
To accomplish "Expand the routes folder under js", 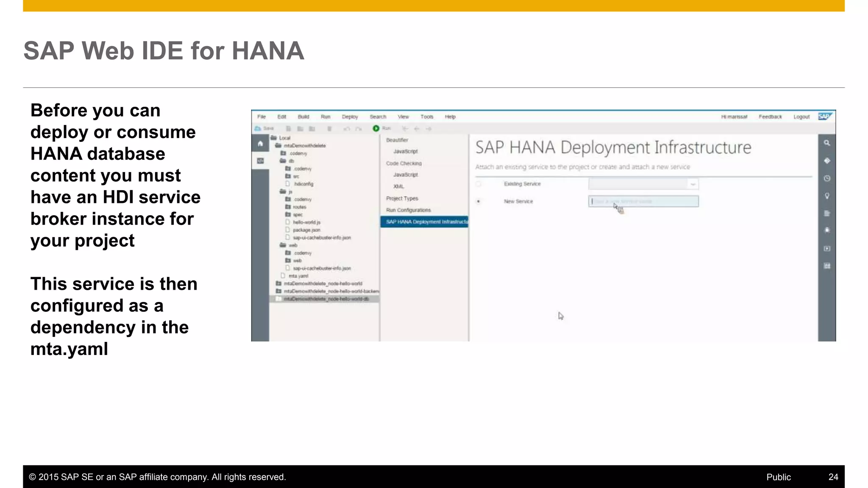I will [288, 207].
